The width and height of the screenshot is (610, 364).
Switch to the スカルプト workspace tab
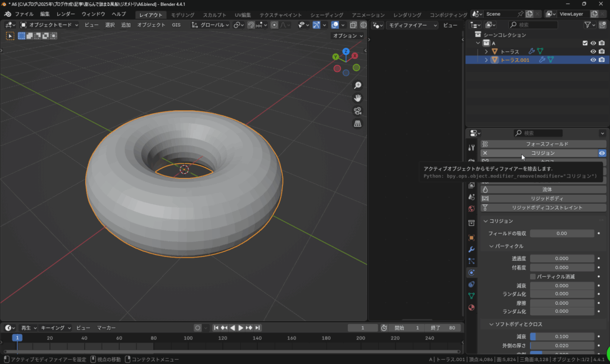(214, 15)
